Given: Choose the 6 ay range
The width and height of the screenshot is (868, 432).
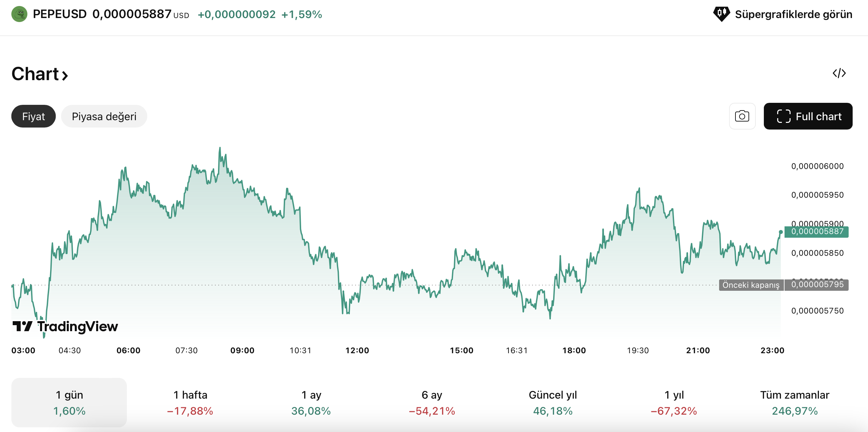Looking at the screenshot, I should 432,402.
